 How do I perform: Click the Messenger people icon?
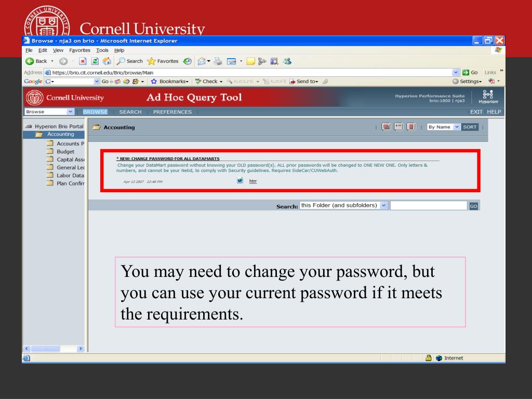tap(287, 61)
